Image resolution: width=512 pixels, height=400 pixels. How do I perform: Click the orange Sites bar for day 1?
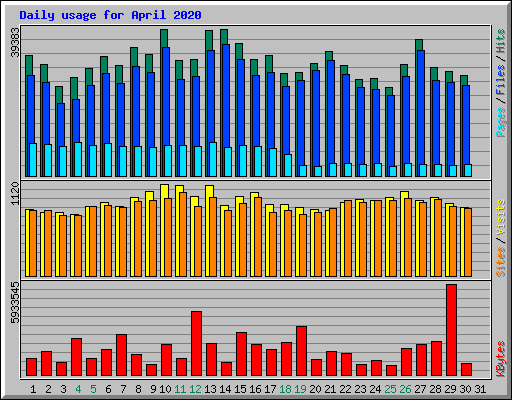pyautogui.click(x=33, y=243)
